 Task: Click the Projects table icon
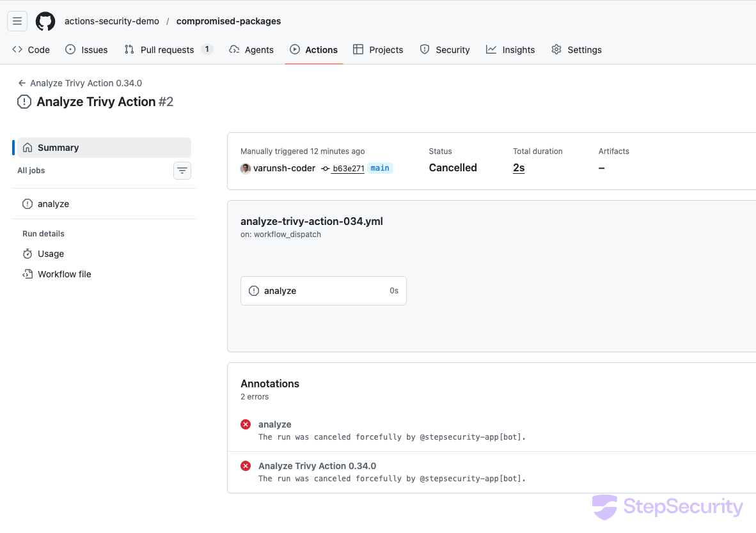[358, 49]
